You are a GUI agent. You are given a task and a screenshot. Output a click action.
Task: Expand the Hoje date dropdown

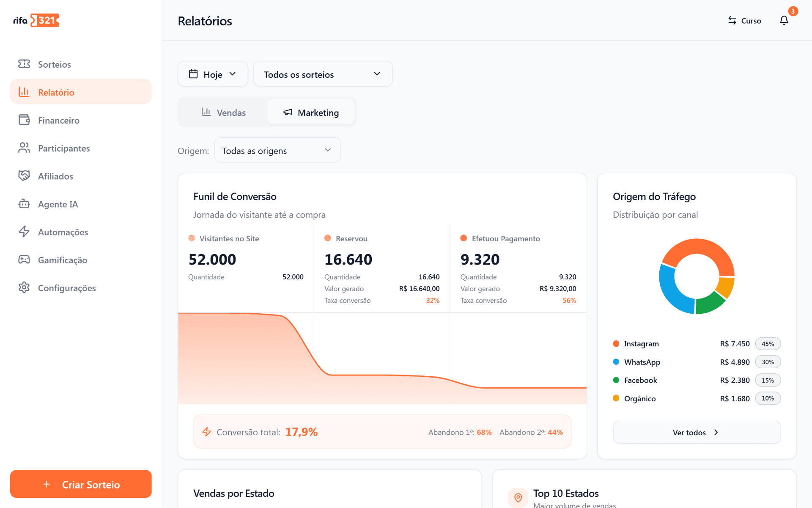pyautogui.click(x=213, y=74)
